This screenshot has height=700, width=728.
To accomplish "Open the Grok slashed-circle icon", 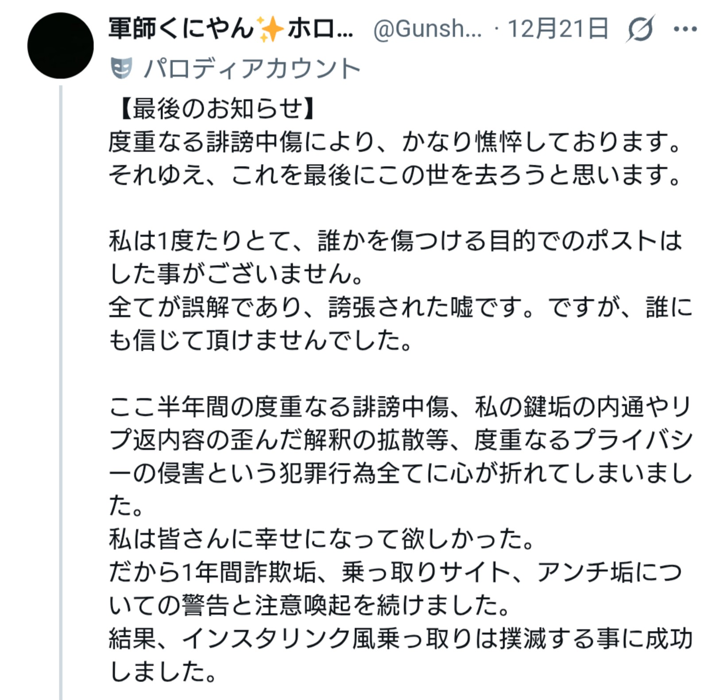I will (641, 29).
